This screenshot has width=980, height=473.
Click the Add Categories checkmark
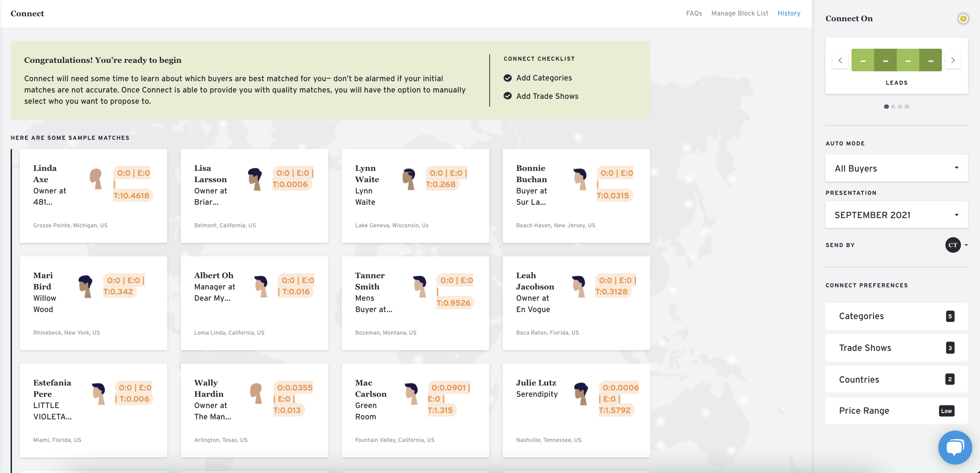click(508, 78)
